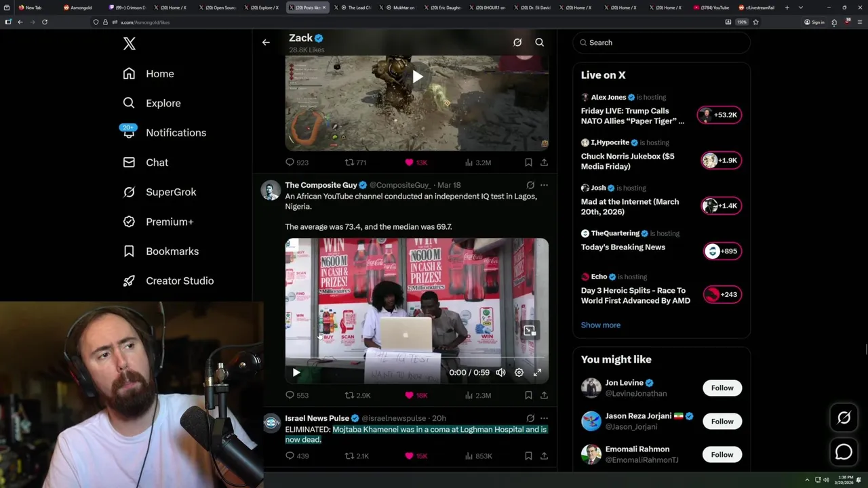Screen dimensions: 868x488
Task: Bookmark the post with 3.2M views
Action: point(528,163)
